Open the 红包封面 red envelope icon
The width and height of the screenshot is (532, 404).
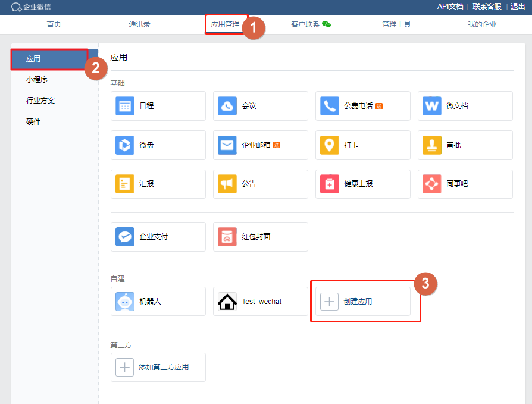[227, 237]
